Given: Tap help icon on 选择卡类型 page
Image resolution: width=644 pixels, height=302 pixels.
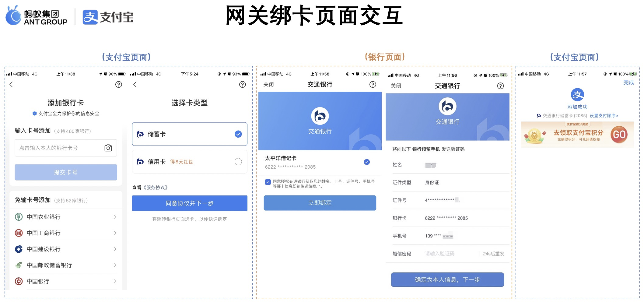Looking at the screenshot, I should 242,85.
